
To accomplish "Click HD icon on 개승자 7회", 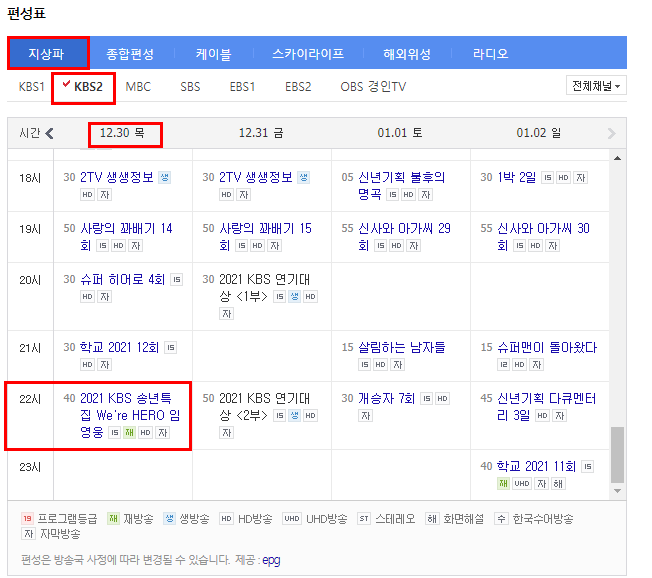I will pos(442,398).
